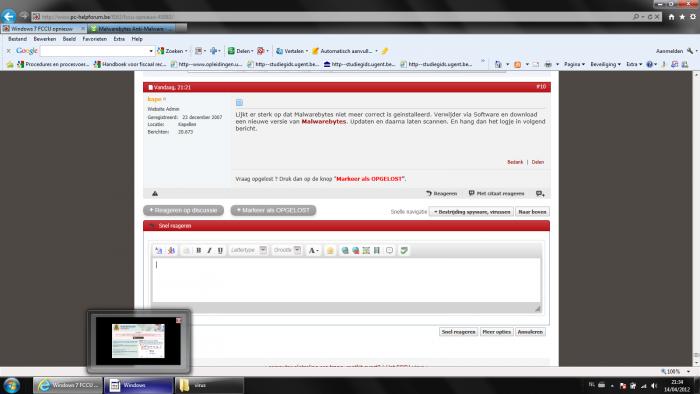Open the Grootte font size dropdown
The height and width of the screenshot is (394, 700).
coord(287,250)
